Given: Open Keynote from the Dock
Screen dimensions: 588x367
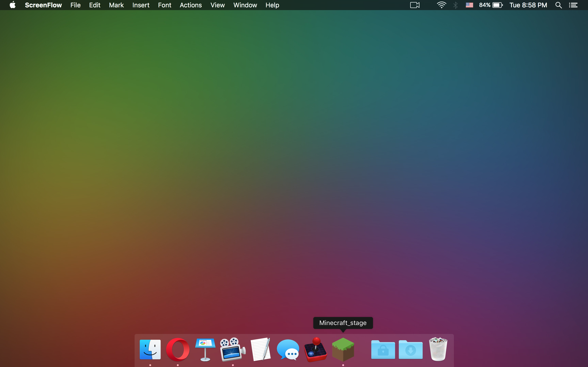Looking at the screenshot, I should 205,350.
